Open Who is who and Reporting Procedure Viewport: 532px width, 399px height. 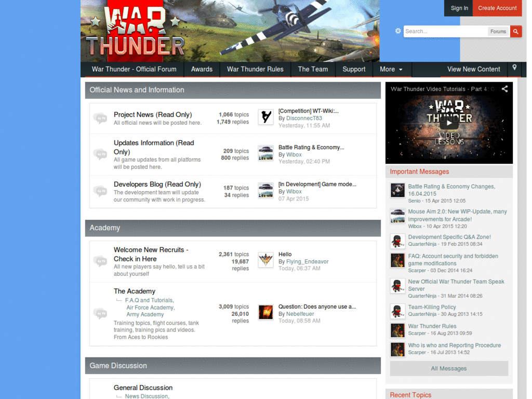tap(454, 345)
